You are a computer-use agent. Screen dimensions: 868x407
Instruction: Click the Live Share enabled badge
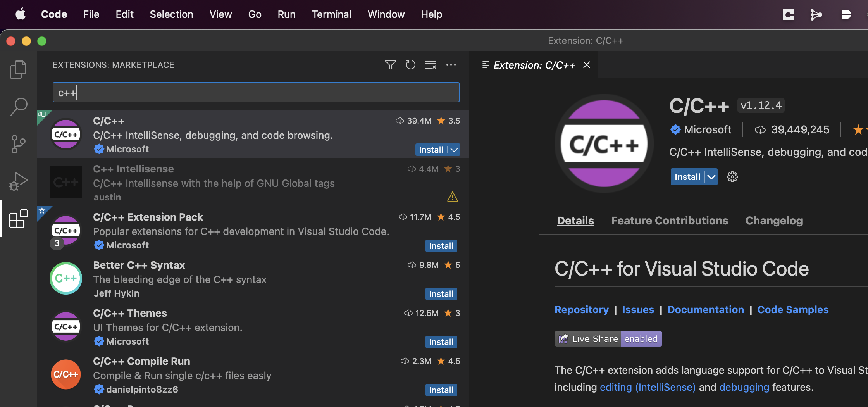[608, 338]
